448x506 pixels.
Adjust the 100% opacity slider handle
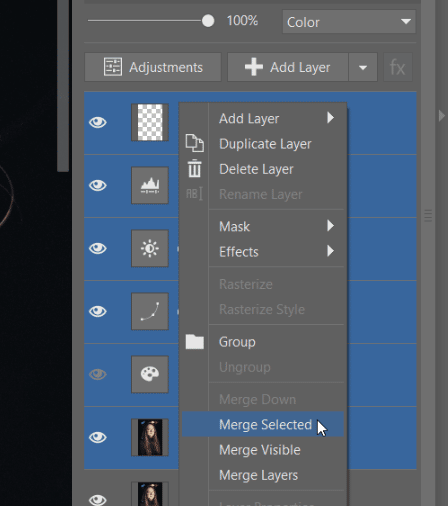tap(208, 21)
